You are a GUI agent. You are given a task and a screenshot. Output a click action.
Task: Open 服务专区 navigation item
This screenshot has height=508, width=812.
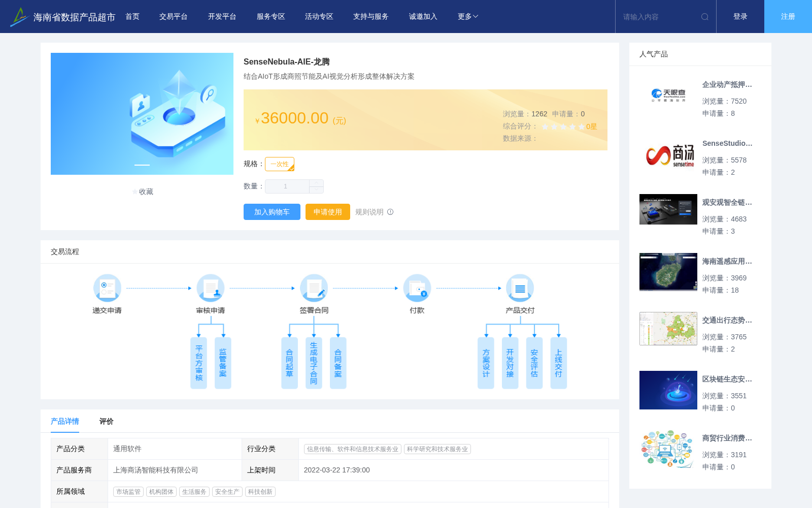pos(271,17)
